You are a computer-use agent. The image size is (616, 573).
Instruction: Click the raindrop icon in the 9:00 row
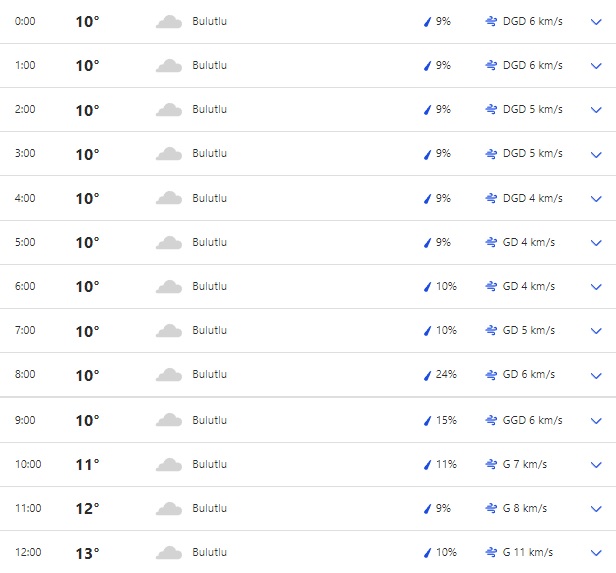[x=427, y=420]
